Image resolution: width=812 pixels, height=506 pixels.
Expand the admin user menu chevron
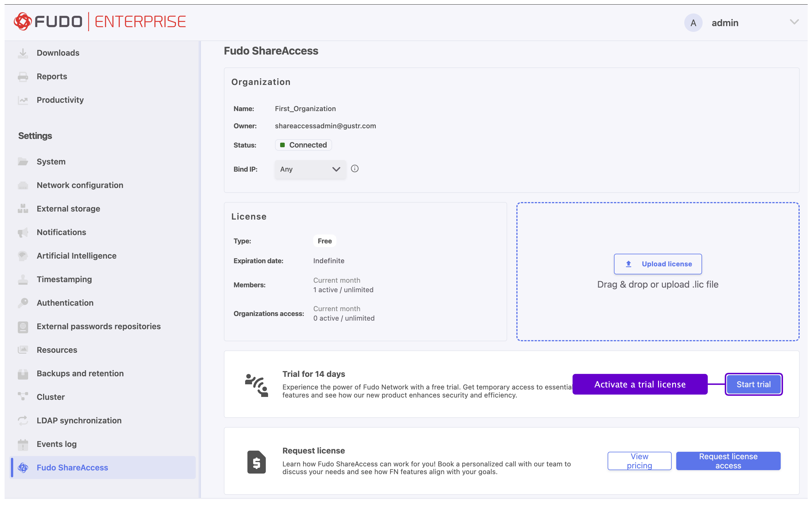[794, 22]
